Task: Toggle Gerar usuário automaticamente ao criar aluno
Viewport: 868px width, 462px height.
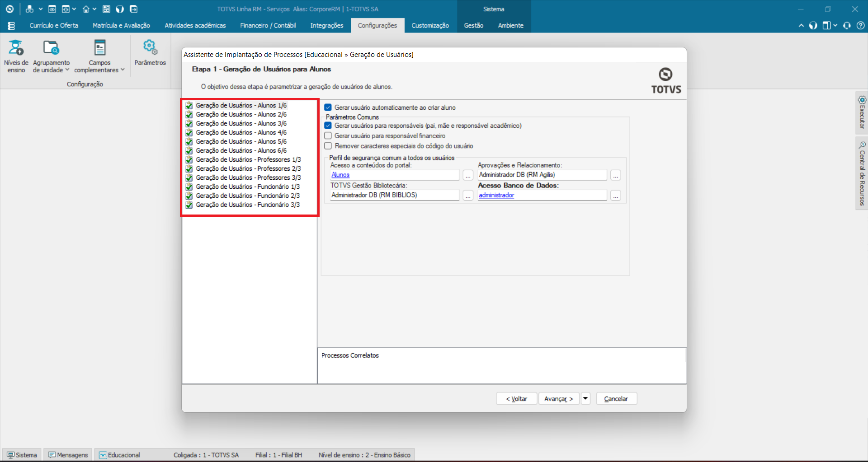Action: [328, 107]
